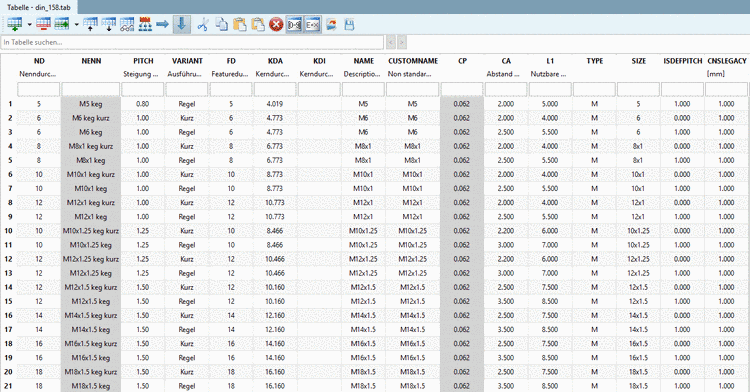The width and height of the screenshot is (750, 392).
Task: Click the blue right arrow icon
Action: pos(163,24)
